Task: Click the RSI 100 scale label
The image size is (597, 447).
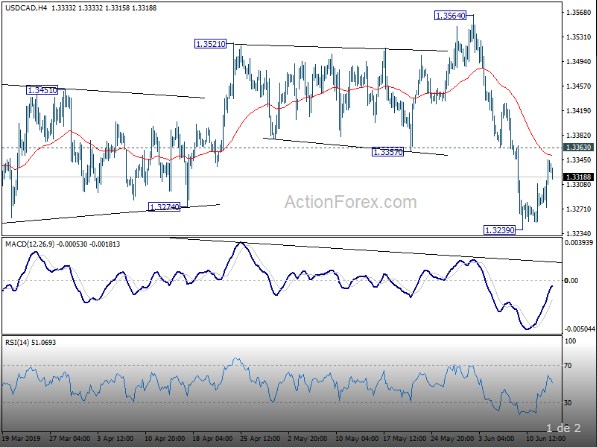Action: (x=570, y=341)
